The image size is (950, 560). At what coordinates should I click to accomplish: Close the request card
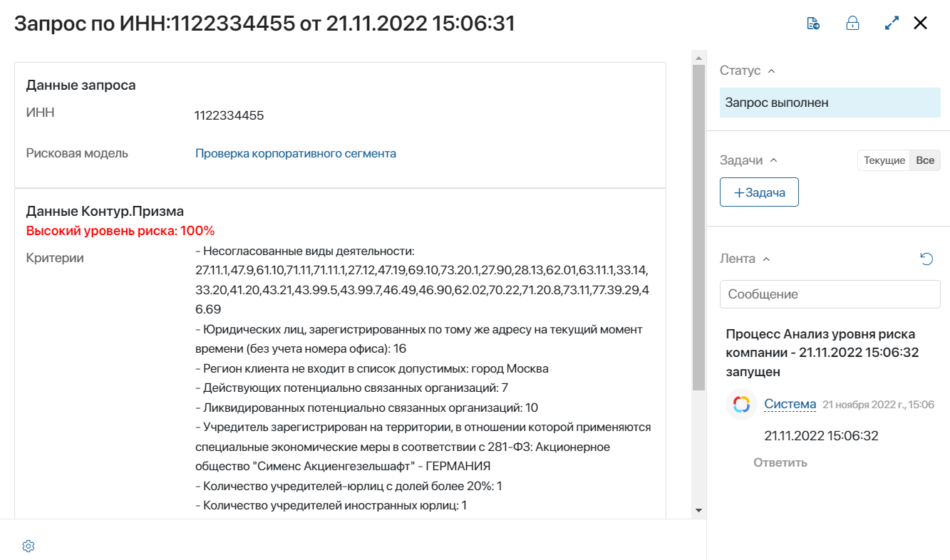[920, 24]
